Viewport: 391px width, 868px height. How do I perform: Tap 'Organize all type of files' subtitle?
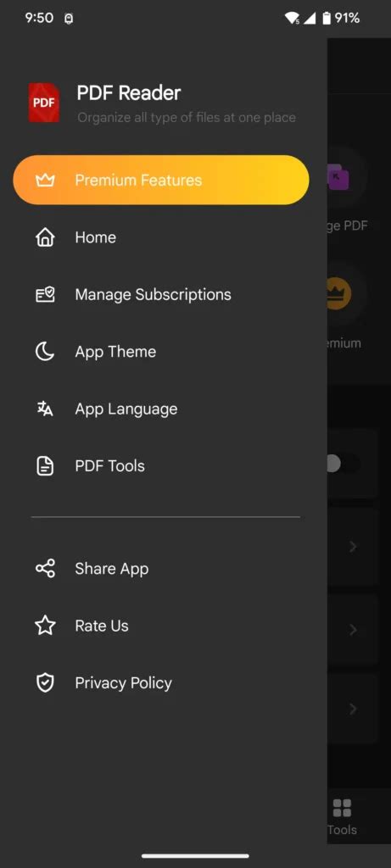pyautogui.click(x=186, y=117)
